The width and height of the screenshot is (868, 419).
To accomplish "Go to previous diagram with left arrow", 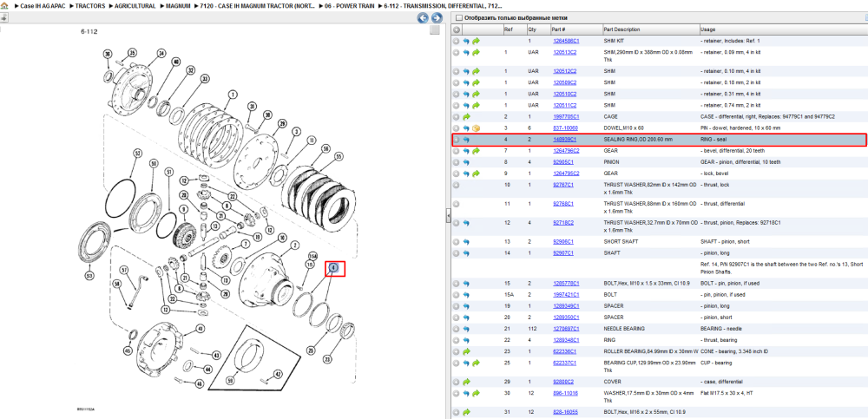I will [x=423, y=17].
